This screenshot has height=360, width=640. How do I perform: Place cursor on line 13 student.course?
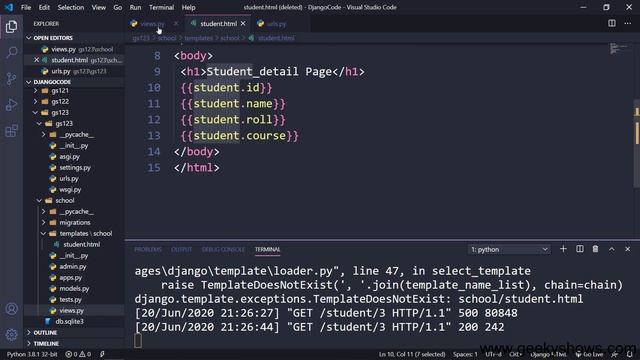pos(240,136)
